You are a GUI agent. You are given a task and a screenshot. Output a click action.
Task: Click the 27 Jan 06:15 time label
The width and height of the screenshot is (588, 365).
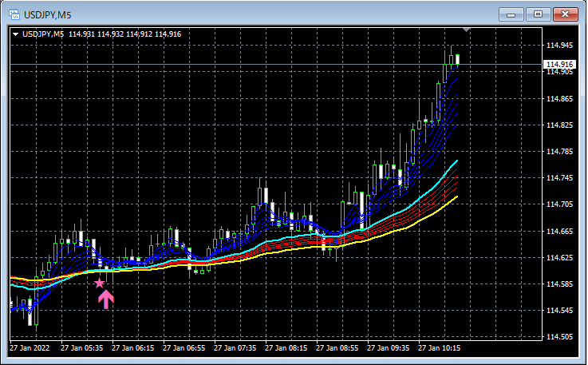tap(132, 348)
